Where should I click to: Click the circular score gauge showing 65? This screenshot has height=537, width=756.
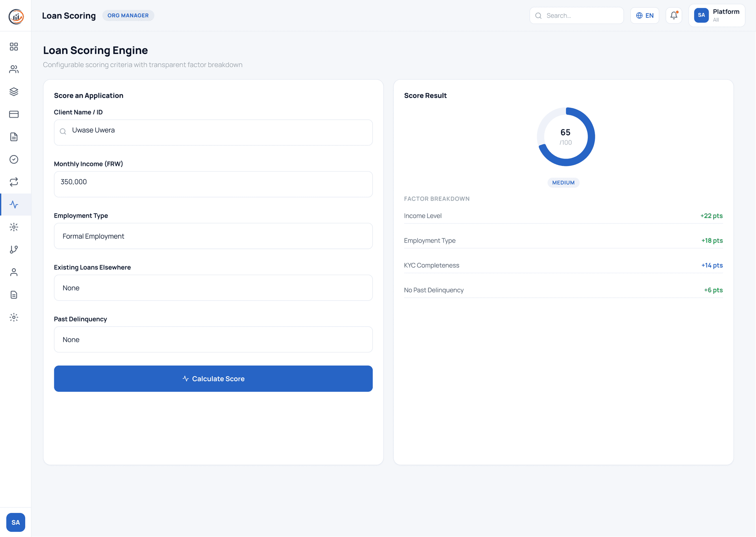click(565, 137)
